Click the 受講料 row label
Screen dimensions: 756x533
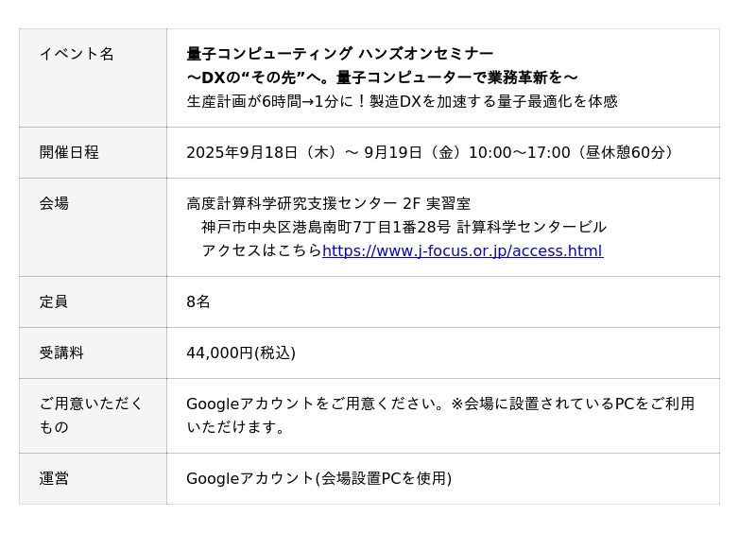(61, 353)
